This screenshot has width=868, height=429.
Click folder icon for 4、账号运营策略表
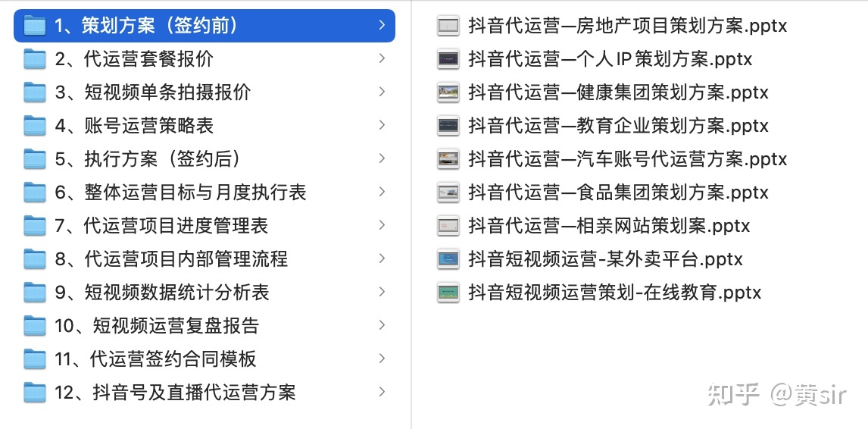click(x=35, y=126)
